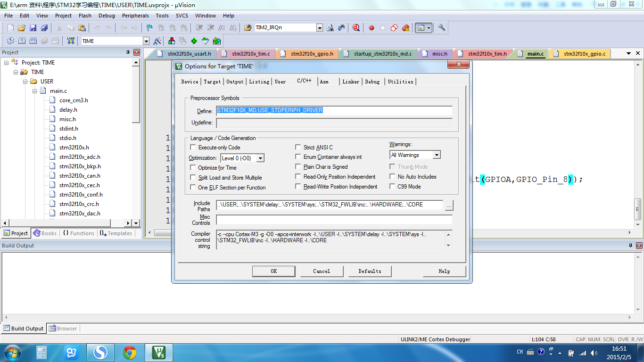Select stm32f10x_adc.h in project tree
The height and width of the screenshot is (362, 644).
click(80, 157)
